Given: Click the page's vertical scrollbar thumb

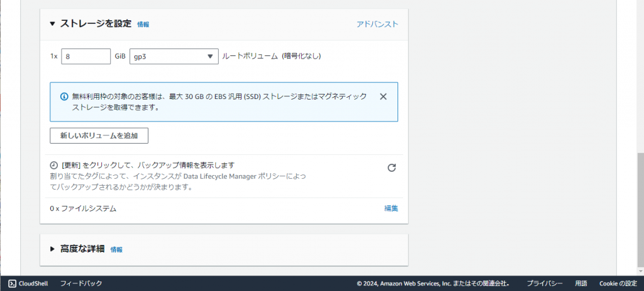Looking at the screenshot, I should click(x=640, y=211).
